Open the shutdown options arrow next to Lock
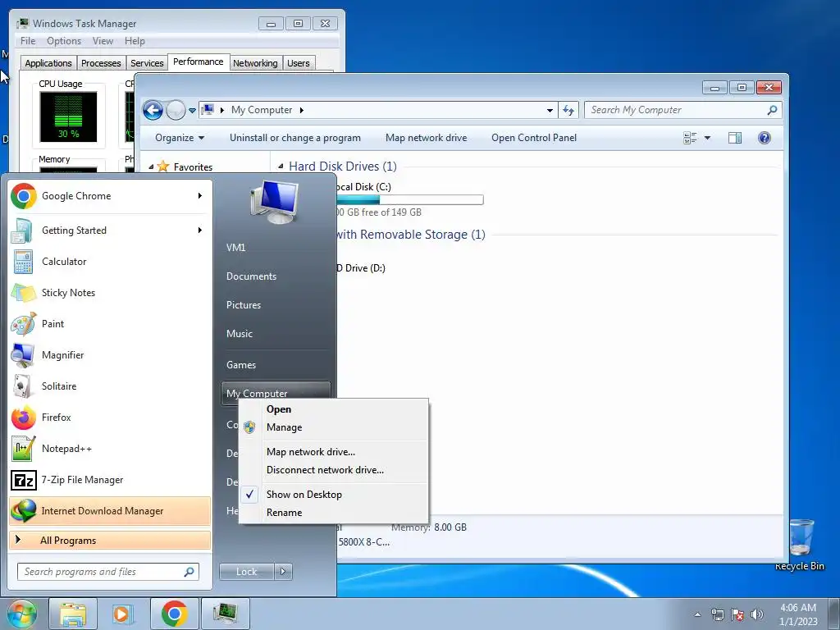840x630 pixels. click(x=283, y=572)
